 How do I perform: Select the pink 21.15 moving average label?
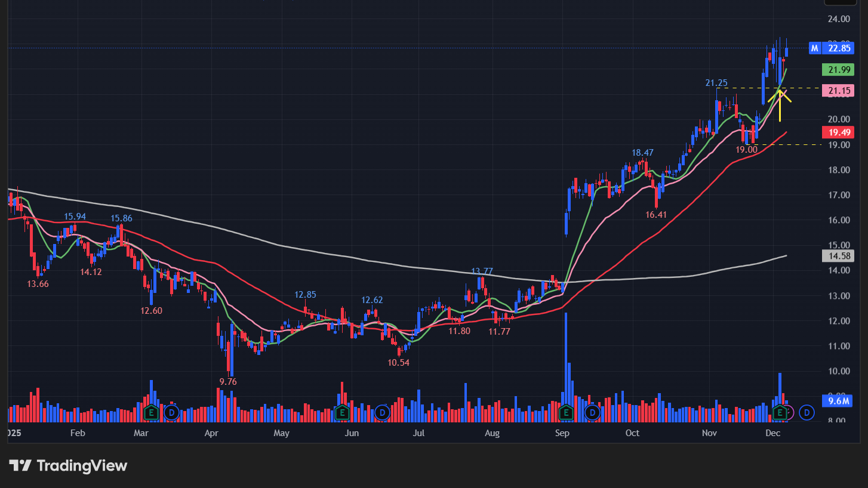coord(838,91)
